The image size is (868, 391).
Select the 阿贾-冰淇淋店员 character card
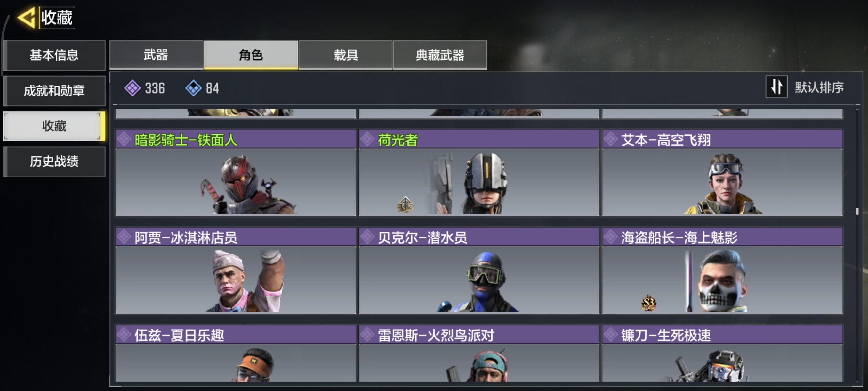tap(236, 270)
